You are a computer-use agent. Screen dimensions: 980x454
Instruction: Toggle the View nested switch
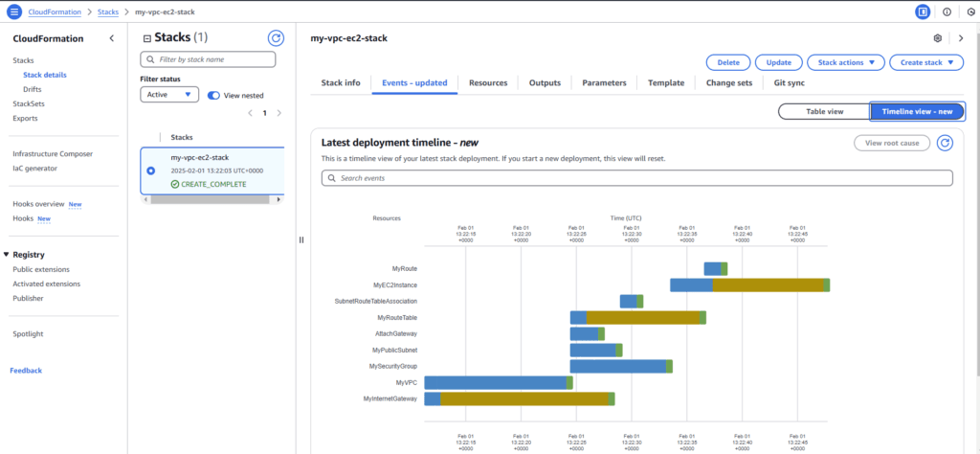pyautogui.click(x=213, y=96)
